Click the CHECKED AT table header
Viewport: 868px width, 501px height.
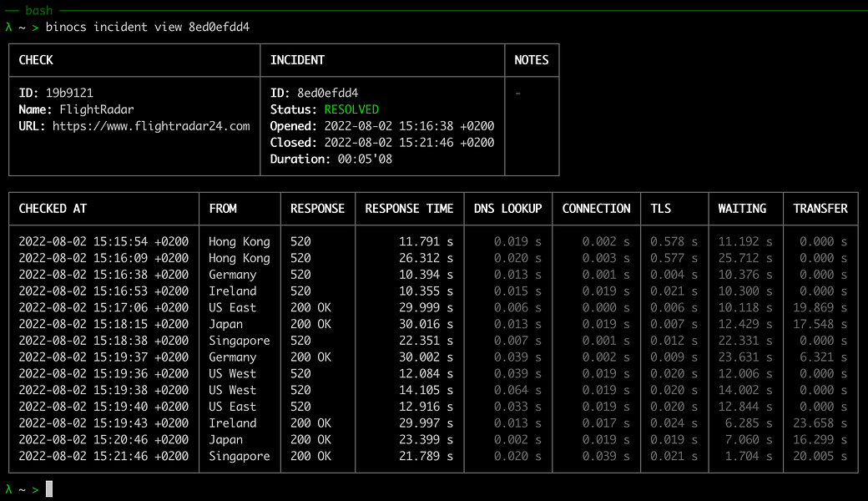click(x=53, y=209)
